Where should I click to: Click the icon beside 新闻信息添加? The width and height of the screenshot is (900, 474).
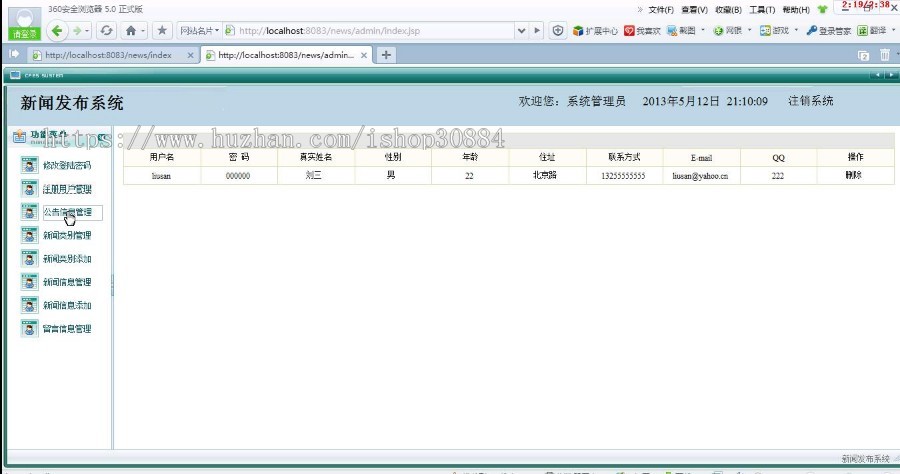29,305
